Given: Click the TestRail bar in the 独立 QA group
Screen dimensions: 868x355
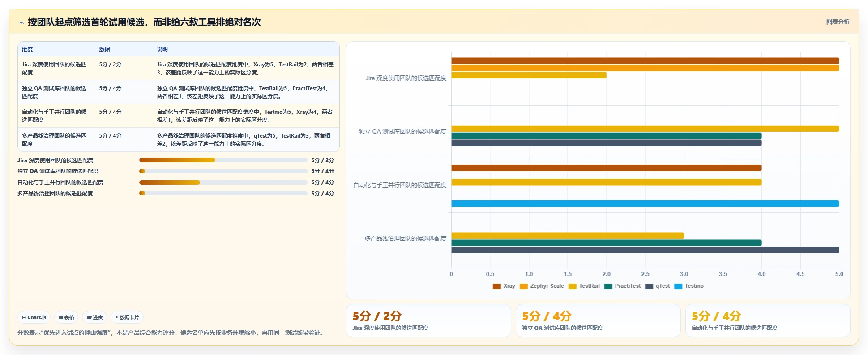Looking at the screenshot, I should (x=645, y=129).
